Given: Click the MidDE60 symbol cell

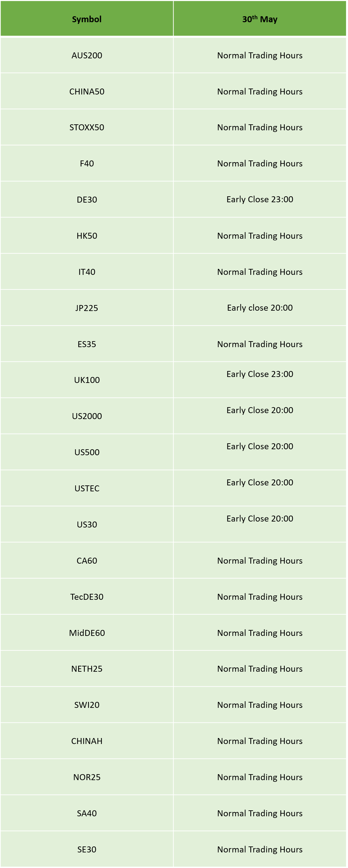Looking at the screenshot, I should pos(87,633).
